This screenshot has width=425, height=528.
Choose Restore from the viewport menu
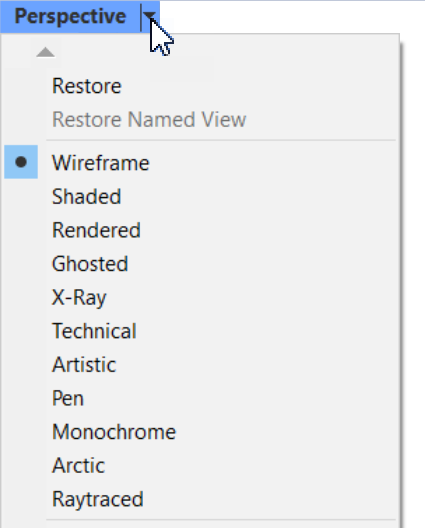87,86
